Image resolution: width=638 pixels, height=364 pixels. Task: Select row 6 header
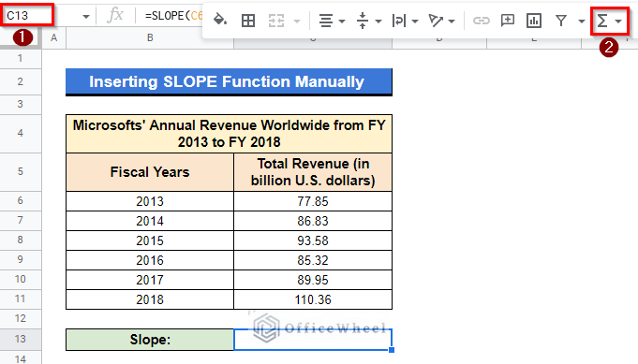(21, 200)
